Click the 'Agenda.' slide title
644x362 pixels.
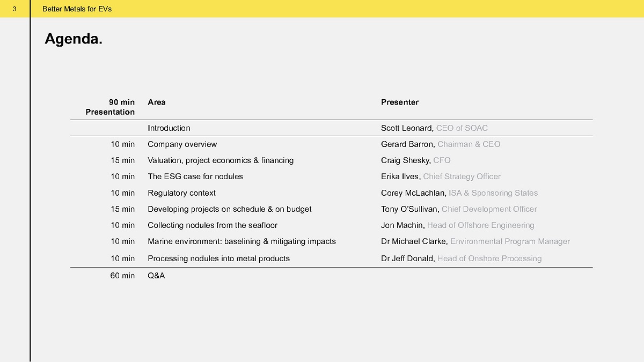74,39
